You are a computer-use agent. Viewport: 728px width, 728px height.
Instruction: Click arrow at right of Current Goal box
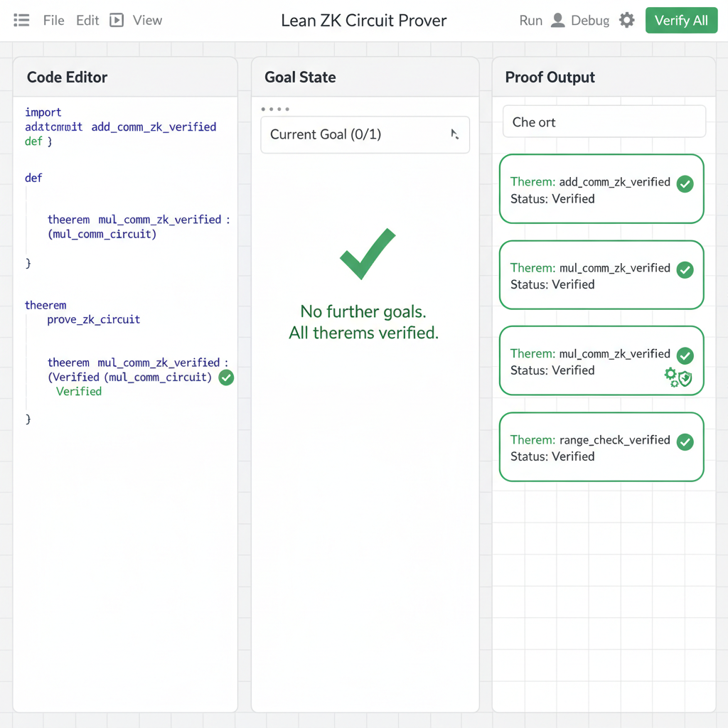455,134
